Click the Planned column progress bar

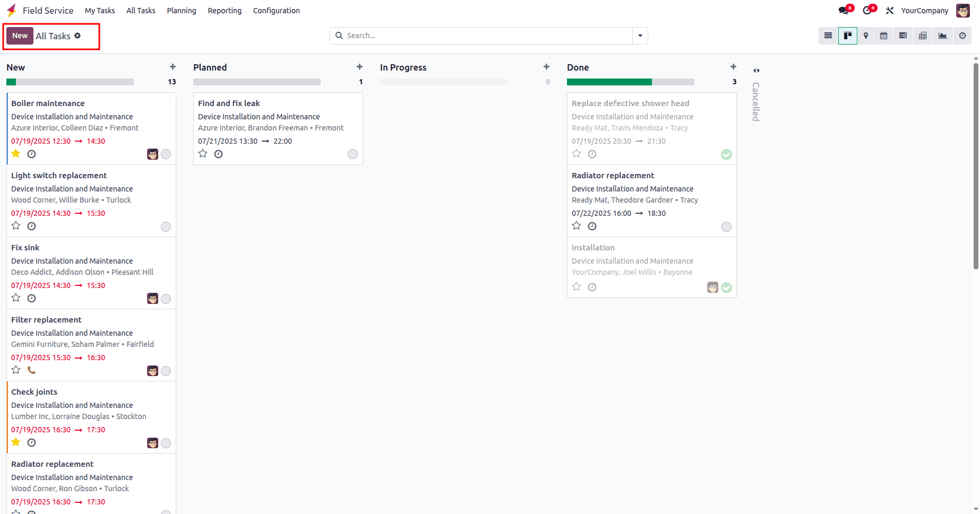pos(257,82)
